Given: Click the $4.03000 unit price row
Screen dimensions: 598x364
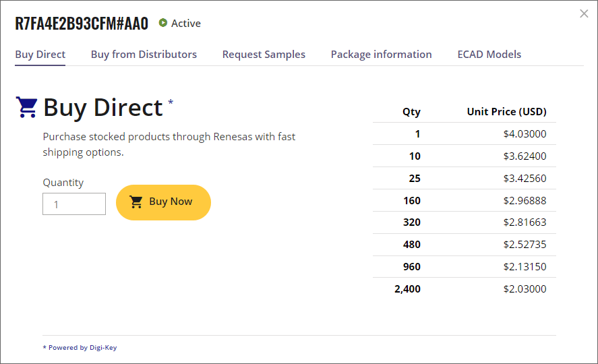Looking at the screenshot, I should (x=525, y=134).
